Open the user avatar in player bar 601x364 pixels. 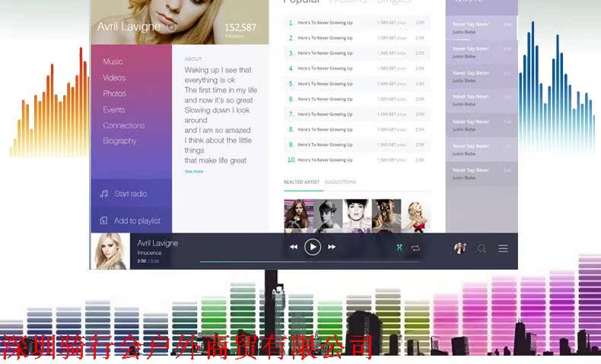tap(460, 248)
